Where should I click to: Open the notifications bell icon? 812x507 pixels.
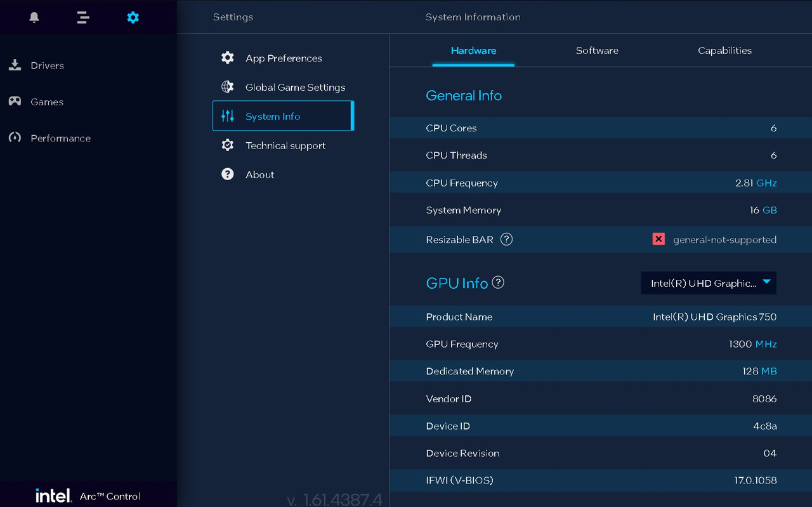[x=34, y=17]
